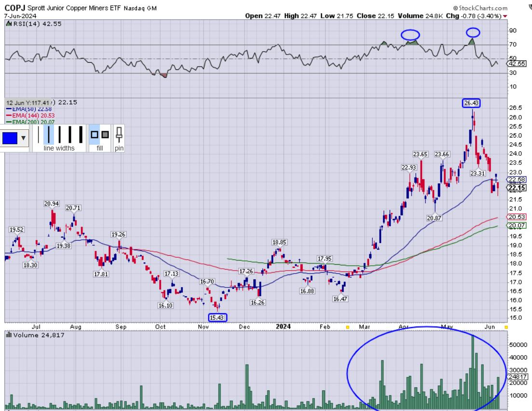Screen dimensions: 532x411
Task: Click the Open 22.47 header value
Action: click(262, 16)
